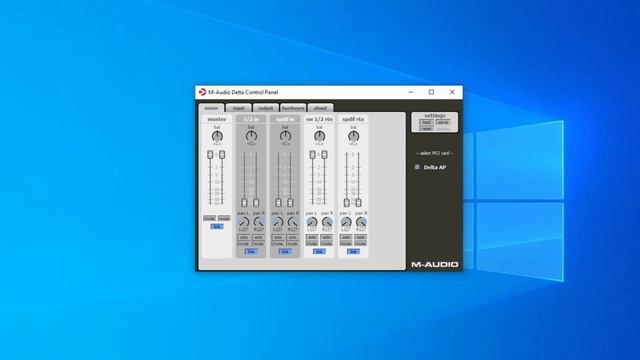Viewport: 640px width, 360px height.
Task: Click the sw 1/2 rtn pan R knob
Action: pyautogui.click(x=327, y=222)
